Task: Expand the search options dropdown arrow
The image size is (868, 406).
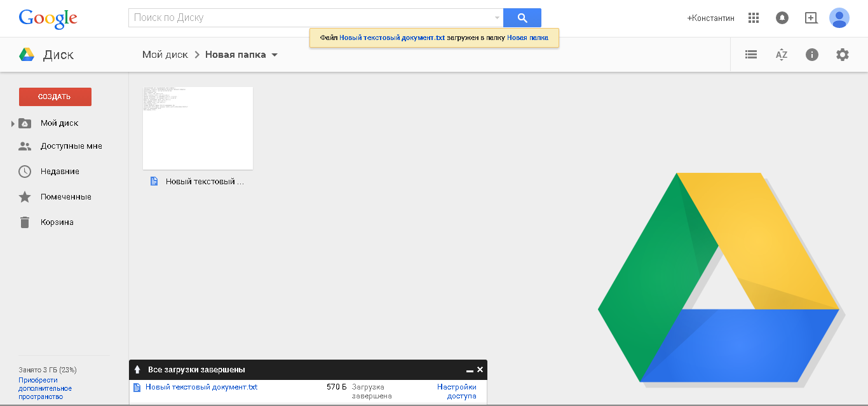Action: [497, 18]
